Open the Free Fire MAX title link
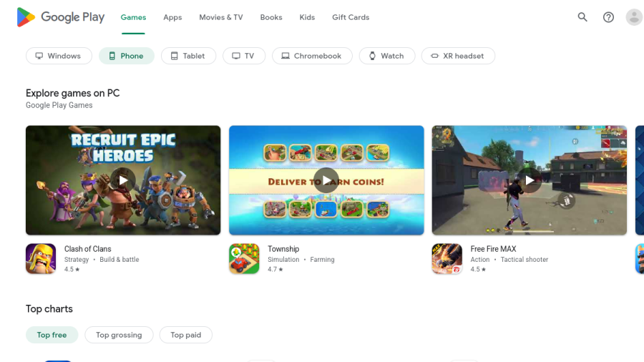The image size is (644, 362). tap(493, 249)
